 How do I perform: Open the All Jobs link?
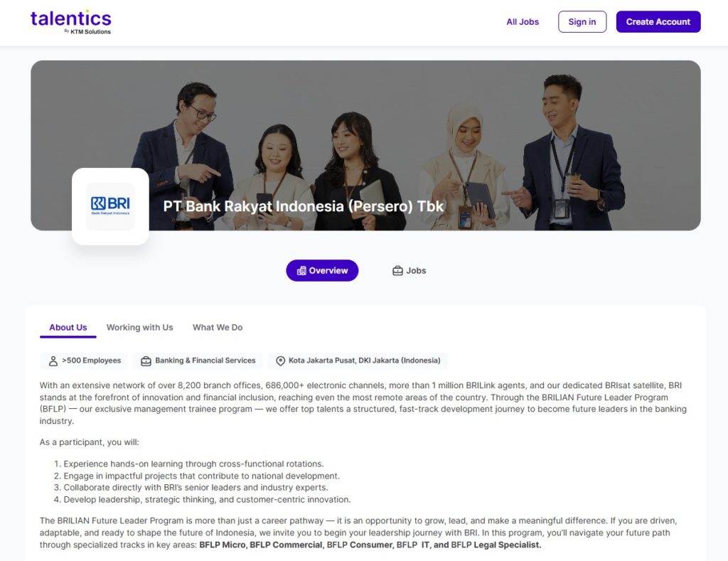tap(523, 22)
